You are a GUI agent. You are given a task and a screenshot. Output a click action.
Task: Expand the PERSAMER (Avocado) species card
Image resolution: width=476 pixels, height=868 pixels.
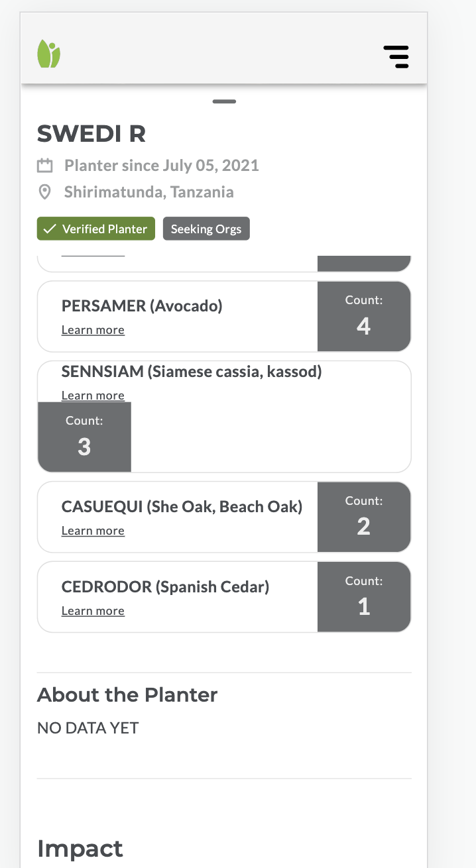tap(143, 306)
